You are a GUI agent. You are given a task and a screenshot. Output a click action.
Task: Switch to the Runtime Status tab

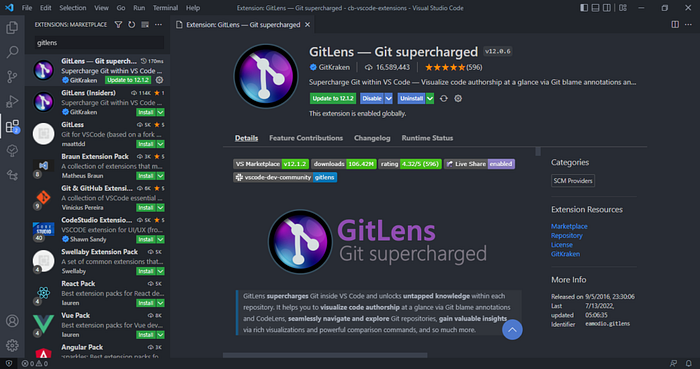click(427, 138)
